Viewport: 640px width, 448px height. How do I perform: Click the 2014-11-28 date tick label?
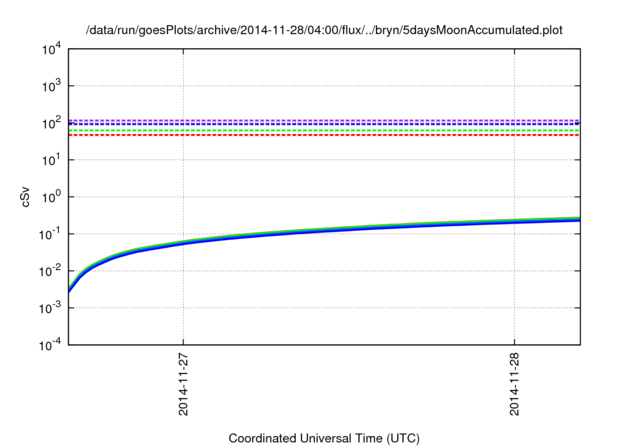tap(514, 384)
